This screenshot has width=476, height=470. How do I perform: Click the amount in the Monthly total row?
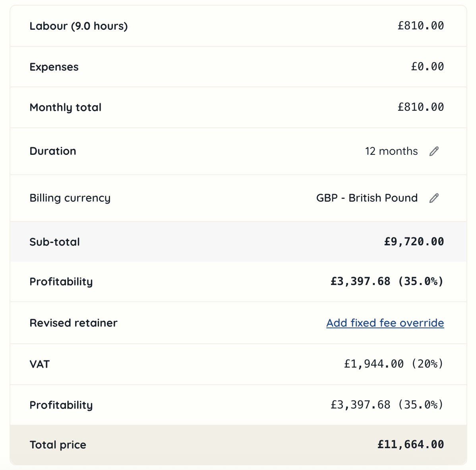tap(421, 107)
